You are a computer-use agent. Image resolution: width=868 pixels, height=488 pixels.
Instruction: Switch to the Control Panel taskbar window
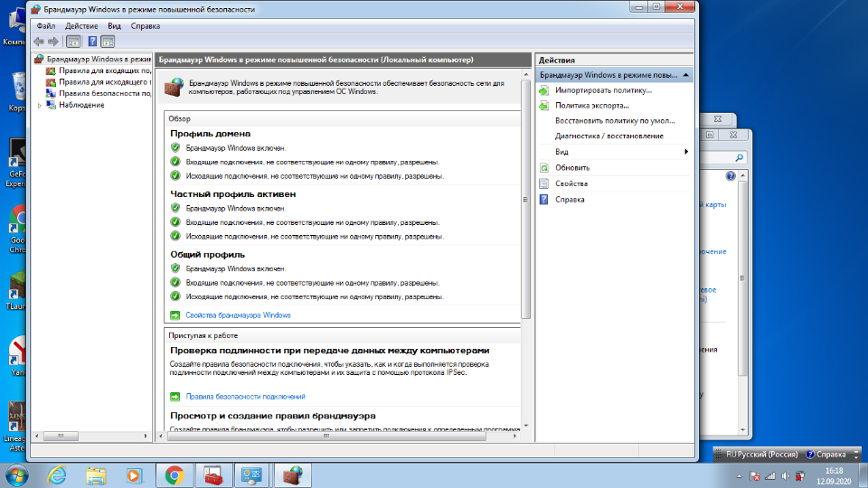pos(252,475)
